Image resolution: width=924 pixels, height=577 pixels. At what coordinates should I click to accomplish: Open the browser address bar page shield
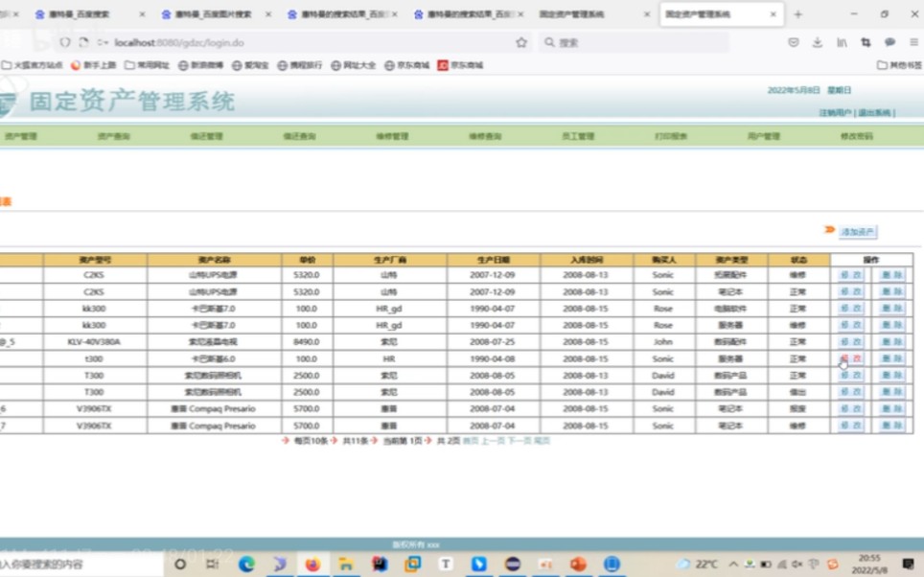(65, 42)
